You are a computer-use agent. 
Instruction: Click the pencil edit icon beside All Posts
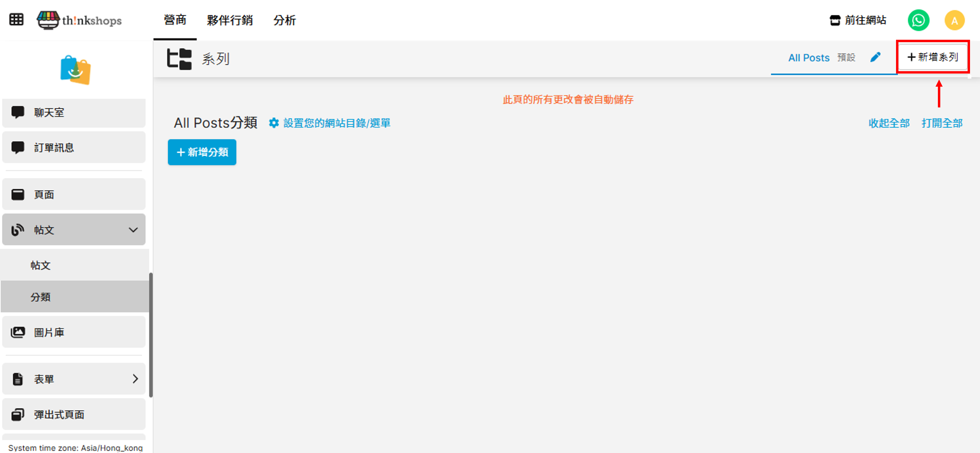875,57
